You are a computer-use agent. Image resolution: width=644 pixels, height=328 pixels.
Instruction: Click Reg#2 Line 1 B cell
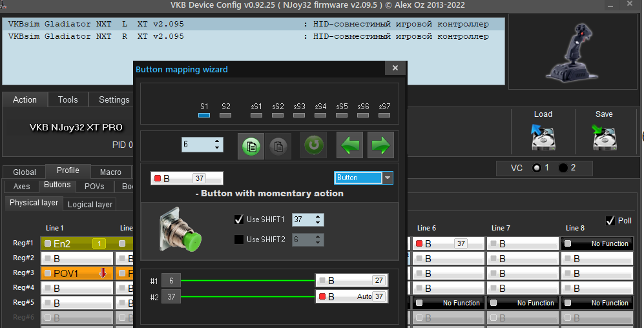77,258
